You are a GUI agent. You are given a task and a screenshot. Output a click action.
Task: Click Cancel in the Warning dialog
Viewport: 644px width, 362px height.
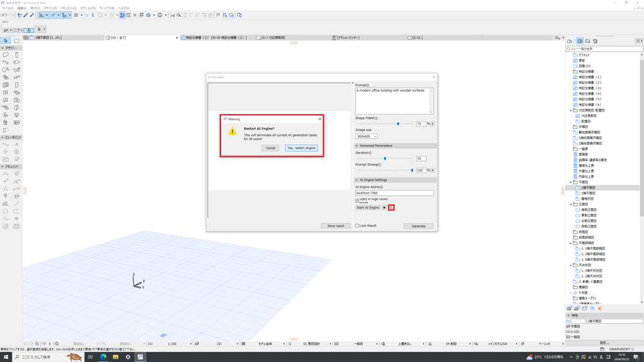(270, 148)
